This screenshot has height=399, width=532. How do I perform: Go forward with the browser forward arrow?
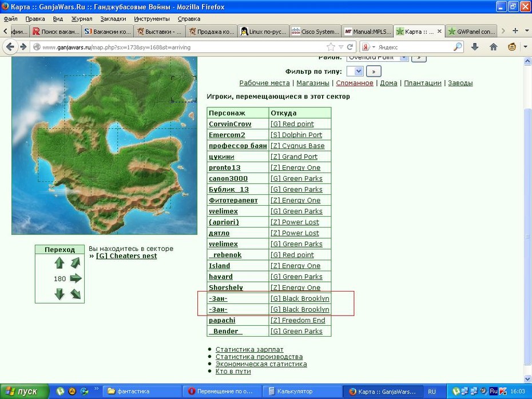click(x=23, y=47)
